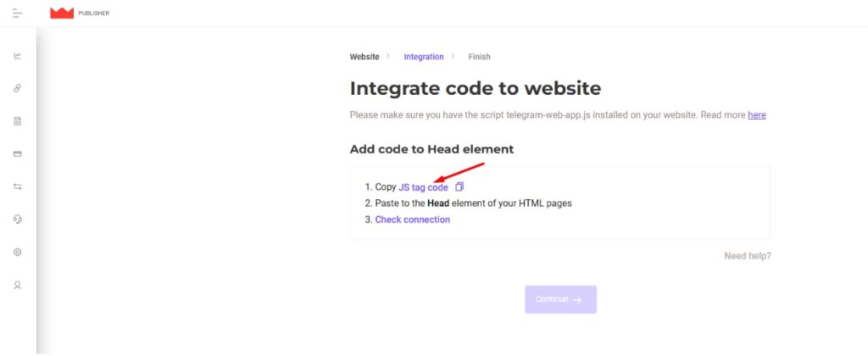Select the Integration breadcrumb step

(424, 57)
